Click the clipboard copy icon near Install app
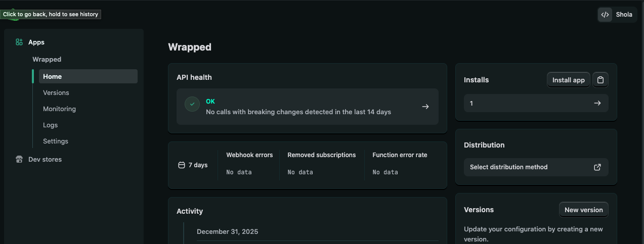 pyautogui.click(x=600, y=80)
